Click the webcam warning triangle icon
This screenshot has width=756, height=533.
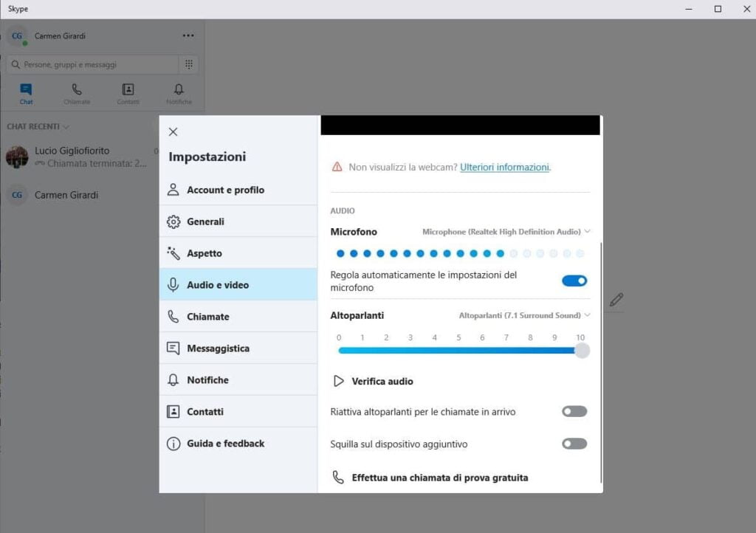pos(337,168)
